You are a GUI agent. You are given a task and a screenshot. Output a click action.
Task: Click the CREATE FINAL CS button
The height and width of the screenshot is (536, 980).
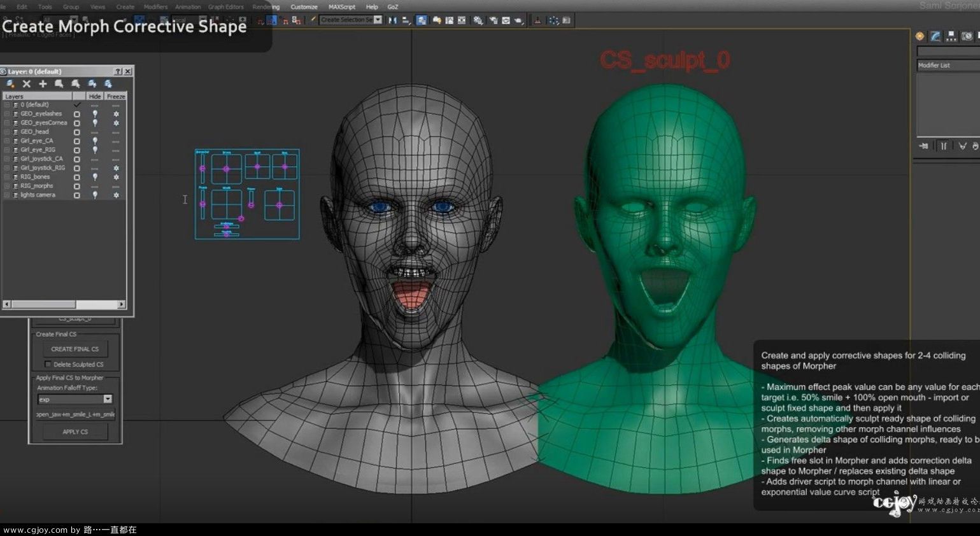click(75, 349)
